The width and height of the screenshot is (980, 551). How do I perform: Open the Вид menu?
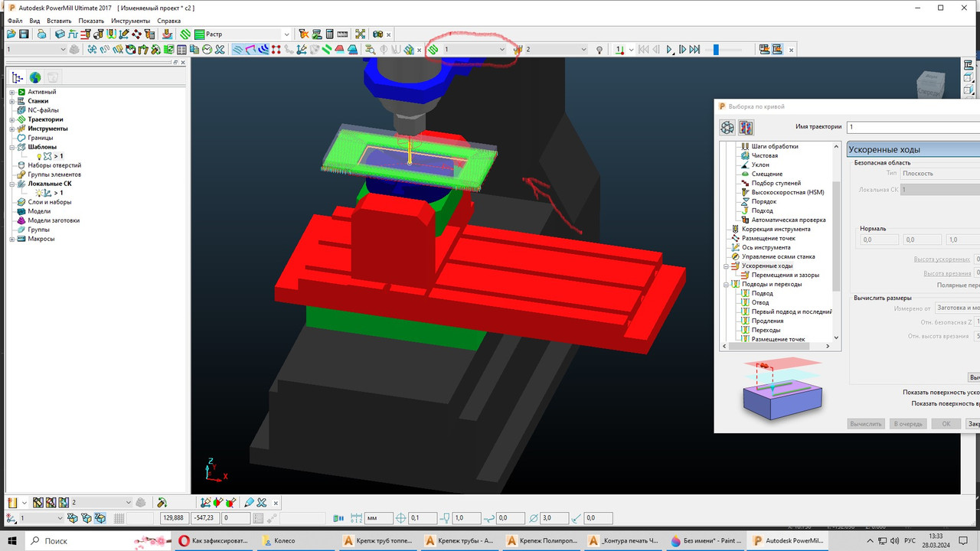[35, 21]
